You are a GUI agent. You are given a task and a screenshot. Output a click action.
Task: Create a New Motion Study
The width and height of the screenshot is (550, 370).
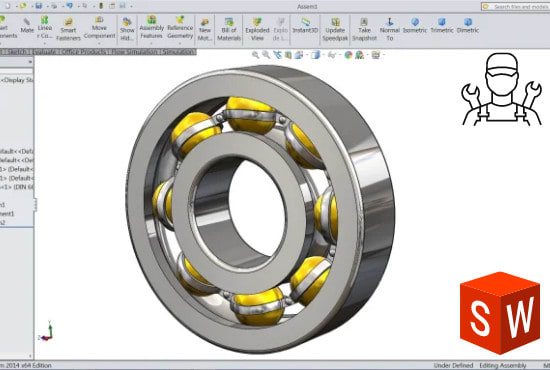coord(205,30)
